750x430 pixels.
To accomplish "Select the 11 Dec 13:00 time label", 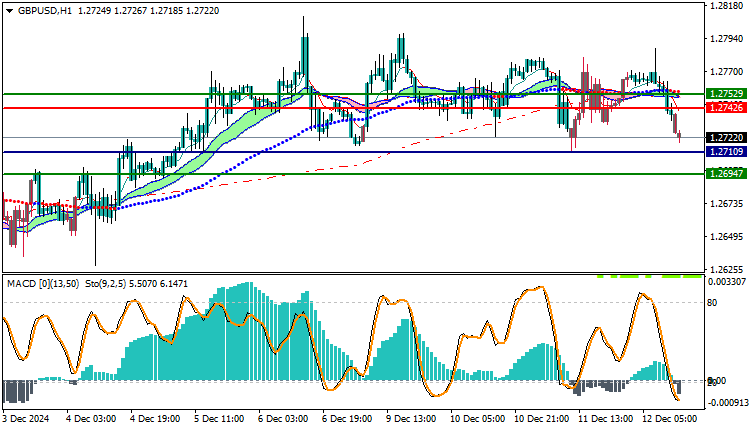I will click(x=606, y=419).
